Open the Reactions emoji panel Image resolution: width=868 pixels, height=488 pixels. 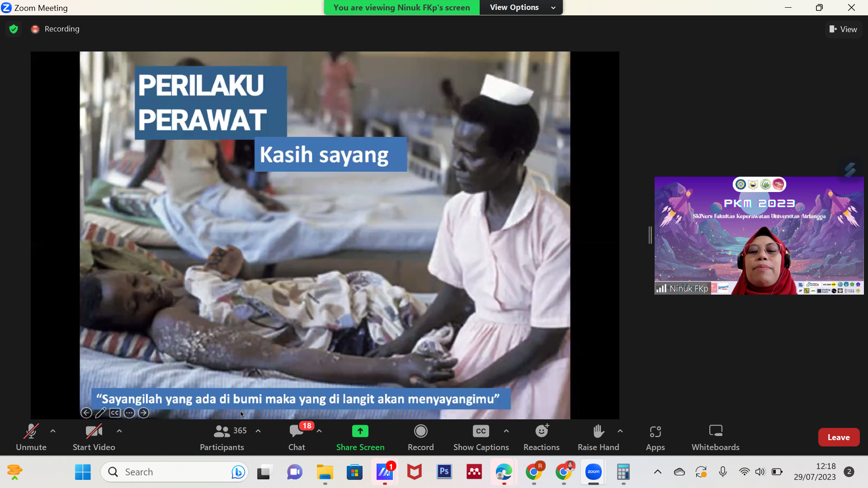[x=541, y=437]
